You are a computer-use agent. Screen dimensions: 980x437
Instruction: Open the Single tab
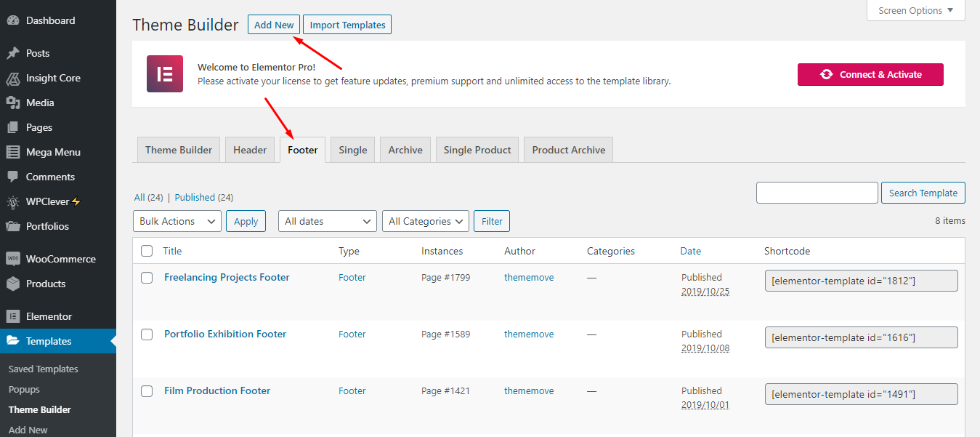point(353,150)
